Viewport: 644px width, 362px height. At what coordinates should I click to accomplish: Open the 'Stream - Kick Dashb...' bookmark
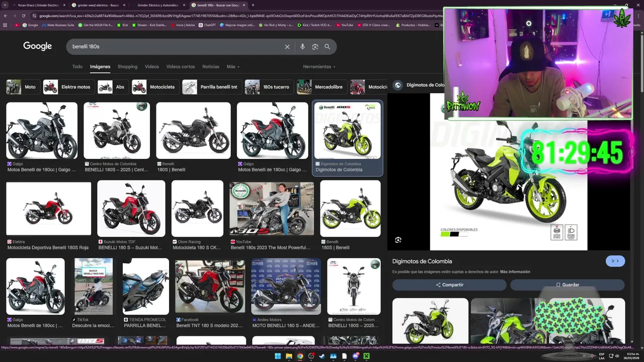pos(149,25)
